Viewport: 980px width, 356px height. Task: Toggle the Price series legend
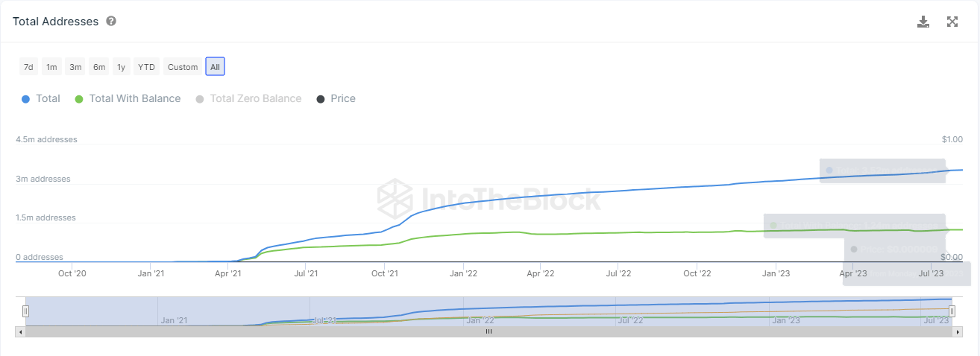[336, 98]
